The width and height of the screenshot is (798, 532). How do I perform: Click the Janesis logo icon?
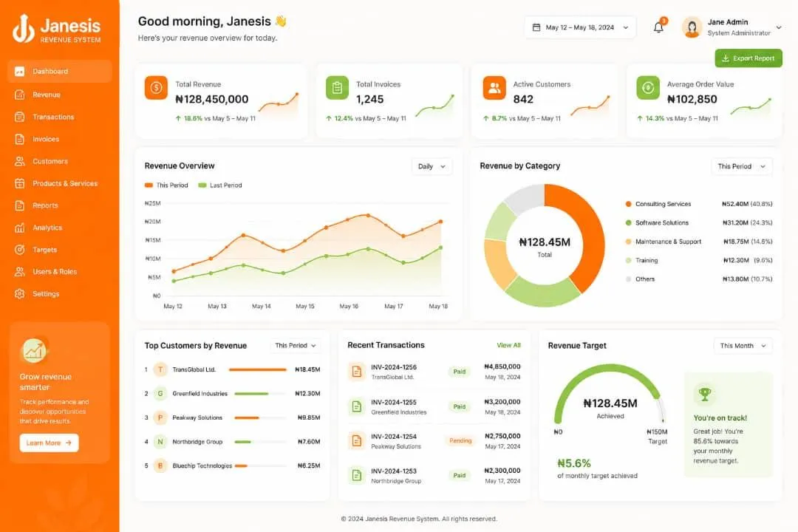pyautogui.click(x=24, y=29)
